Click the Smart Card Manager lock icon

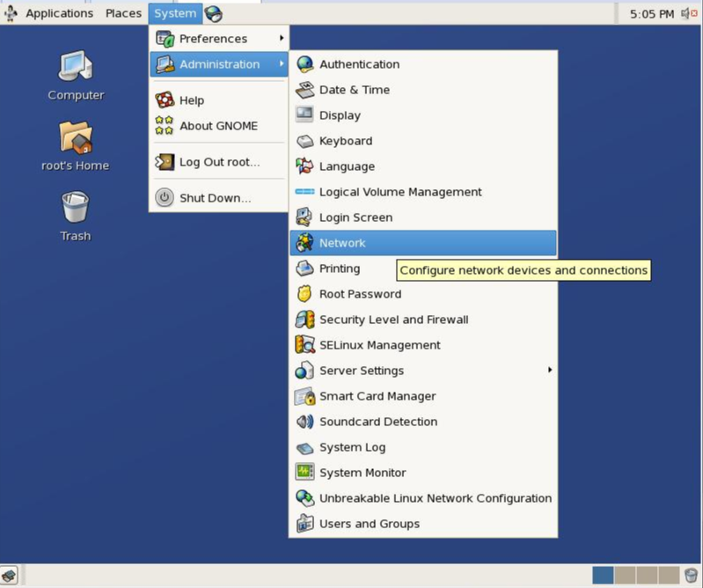coord(305,396)
